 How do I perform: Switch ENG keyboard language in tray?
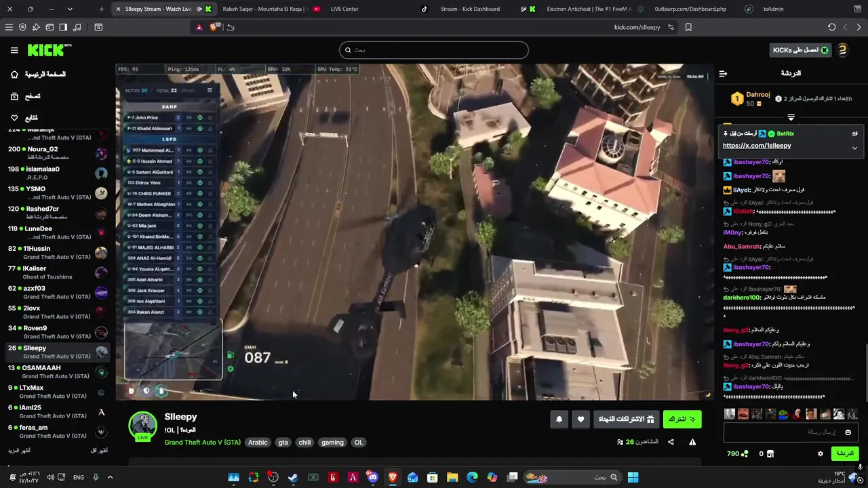(79, 478)
